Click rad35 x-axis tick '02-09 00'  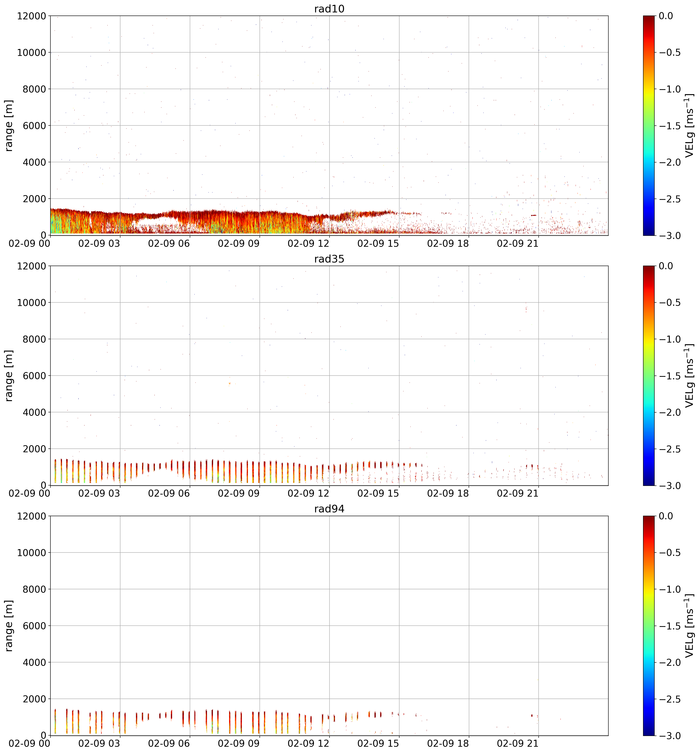coord(30,493)
